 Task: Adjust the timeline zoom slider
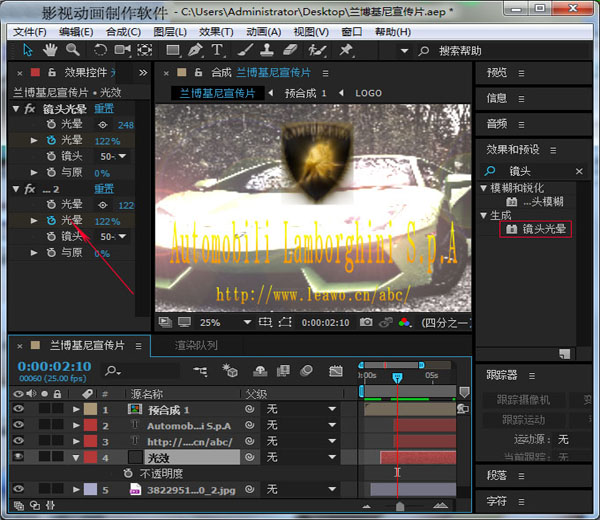pos(400,506)
